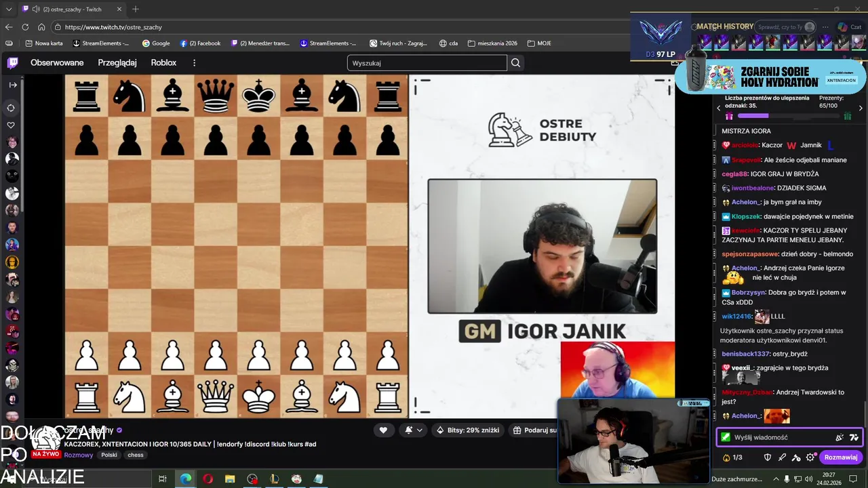The image size is (868, 488).
Task: Click chess tag
Action: tap(136, 455)
